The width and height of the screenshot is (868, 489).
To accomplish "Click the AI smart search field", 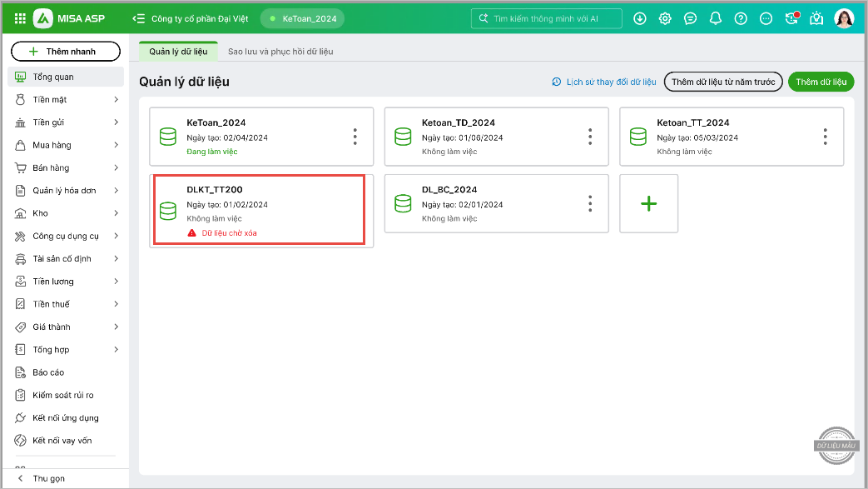I will pyautogui.click(x=547, y=18).
